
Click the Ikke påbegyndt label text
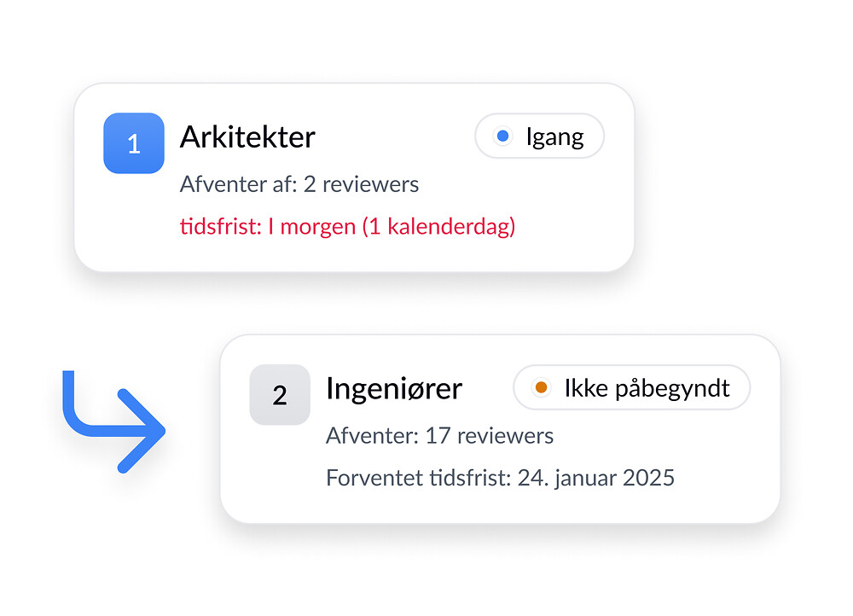pos(647,388)
